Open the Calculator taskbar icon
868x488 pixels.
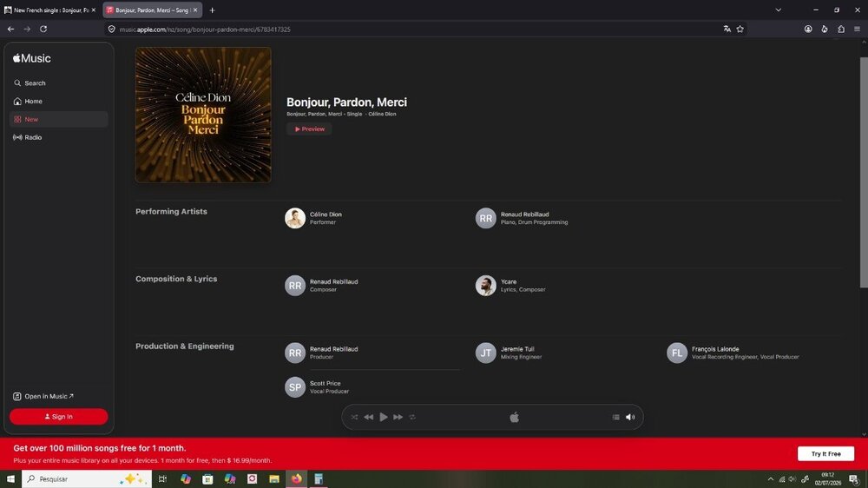(x=319, y=478)
